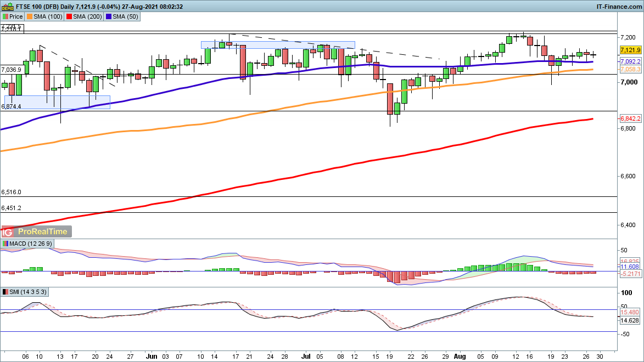Viewport: 644px width, 362px height.
Task: Select the SMA (100) indicator label
Action: (46, 16)
